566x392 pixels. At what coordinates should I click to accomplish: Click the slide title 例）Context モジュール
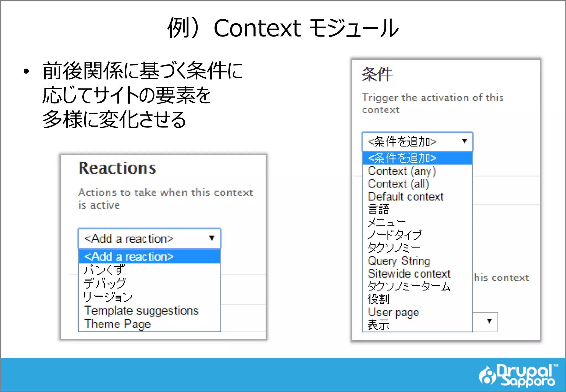coord(283,28)
